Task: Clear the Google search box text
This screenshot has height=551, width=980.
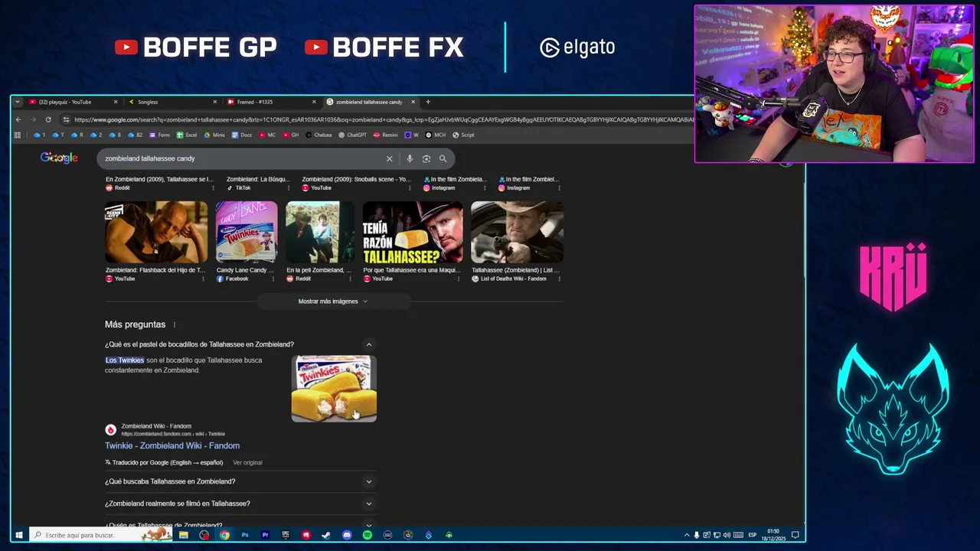Action: (389, 158)
